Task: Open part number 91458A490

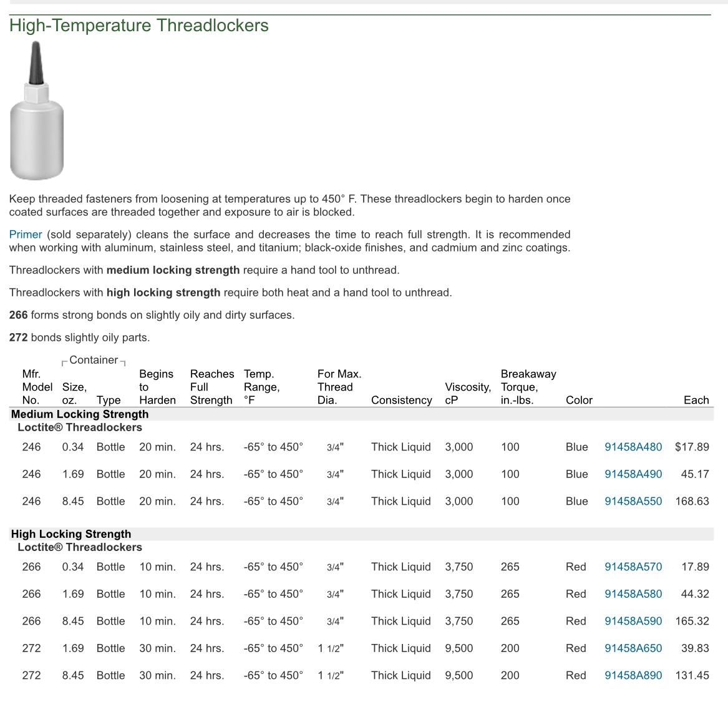Action: [633, 474]
